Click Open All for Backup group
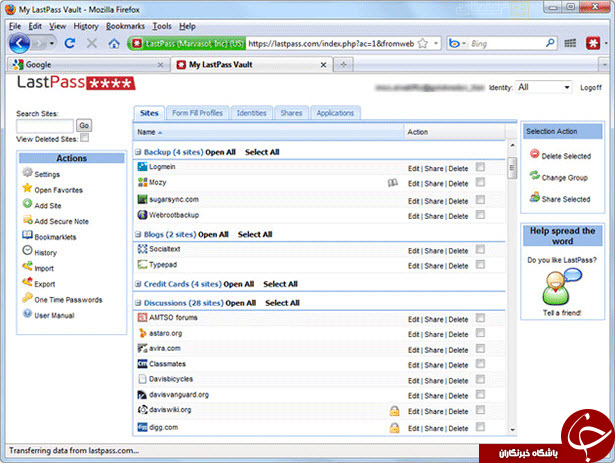The height and width of the screenshot is (463, 615). 220,152
